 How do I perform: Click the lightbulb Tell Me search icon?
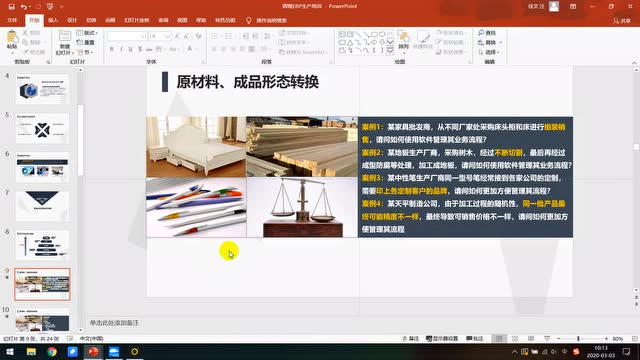point(248,20)
